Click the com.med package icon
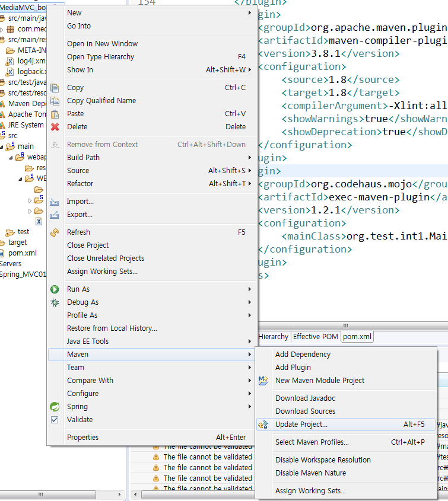Screen dimensions: 448x501 (11, 30)
